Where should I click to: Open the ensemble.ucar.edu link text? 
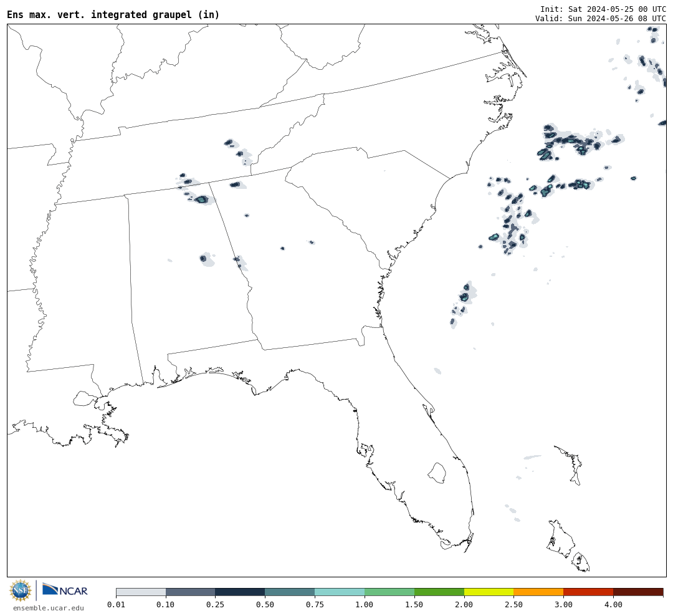(x=49, y=608)
